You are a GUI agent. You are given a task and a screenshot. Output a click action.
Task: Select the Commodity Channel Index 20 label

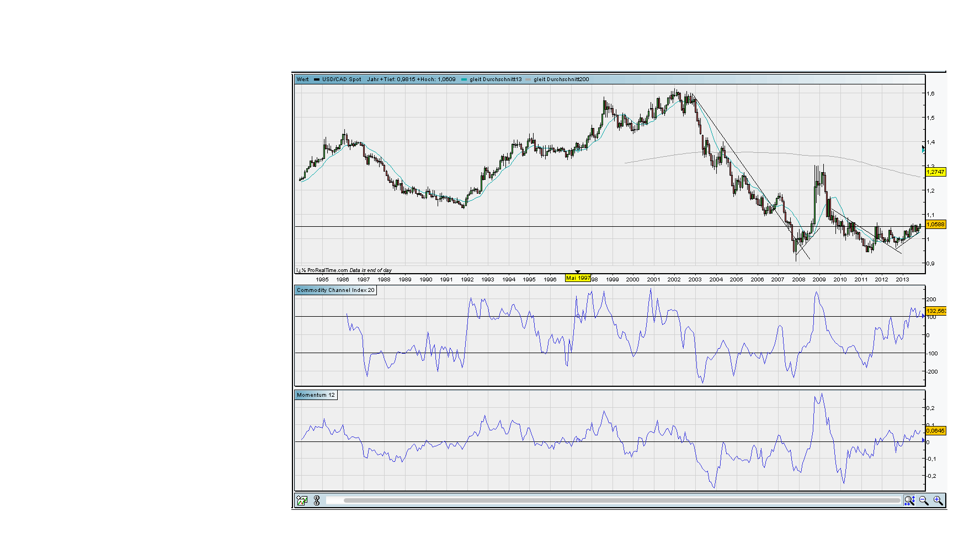[x=335, y=290]
